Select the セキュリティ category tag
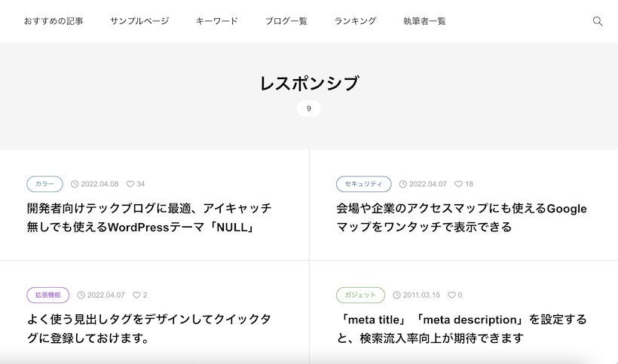Screen dimensions: 618x364 [x=364, y=184]
